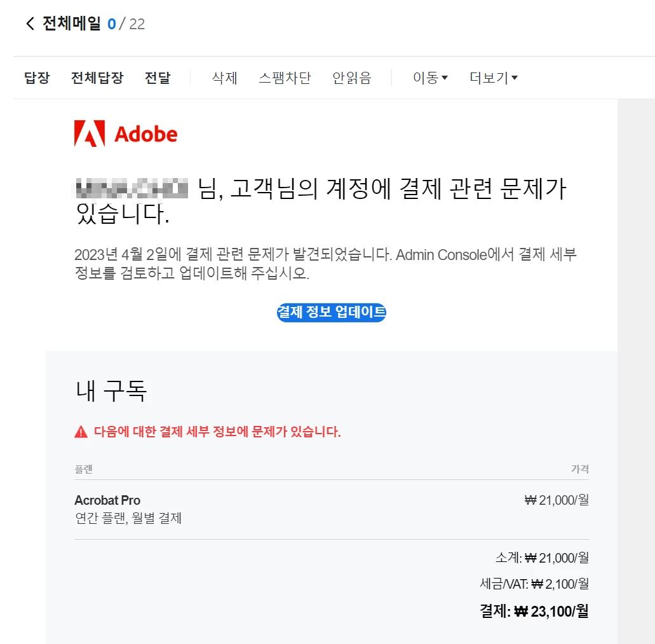
Task: Select the paragraph mentioning Admin Console
Action: [x=325, y=264]
